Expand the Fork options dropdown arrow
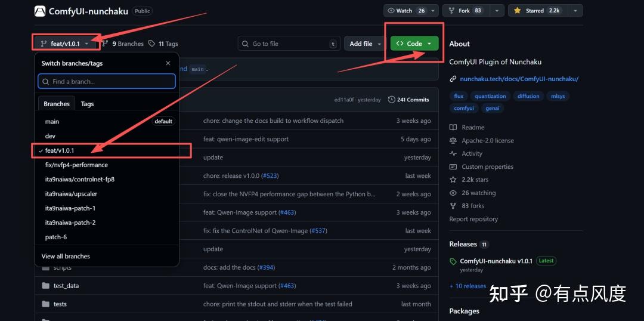The width and height of the screenshot is (644, 321). click(497, 11)
